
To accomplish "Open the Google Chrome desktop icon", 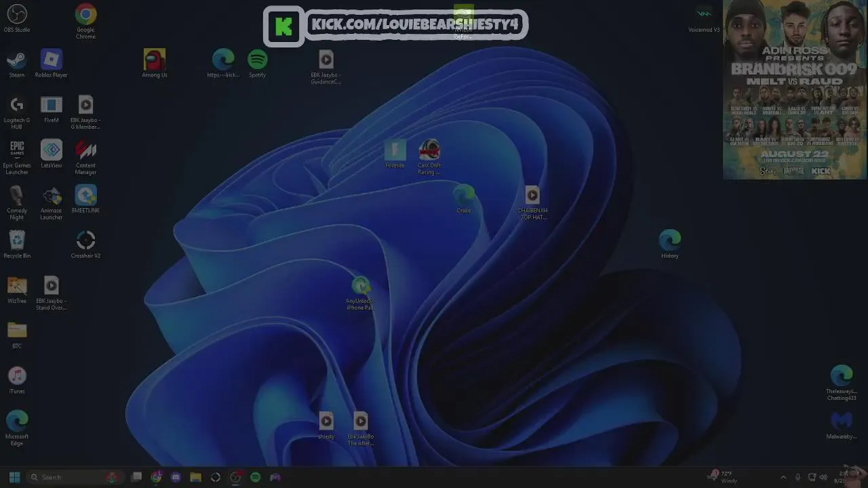I will pyautogui.click(x=85, y=20).
